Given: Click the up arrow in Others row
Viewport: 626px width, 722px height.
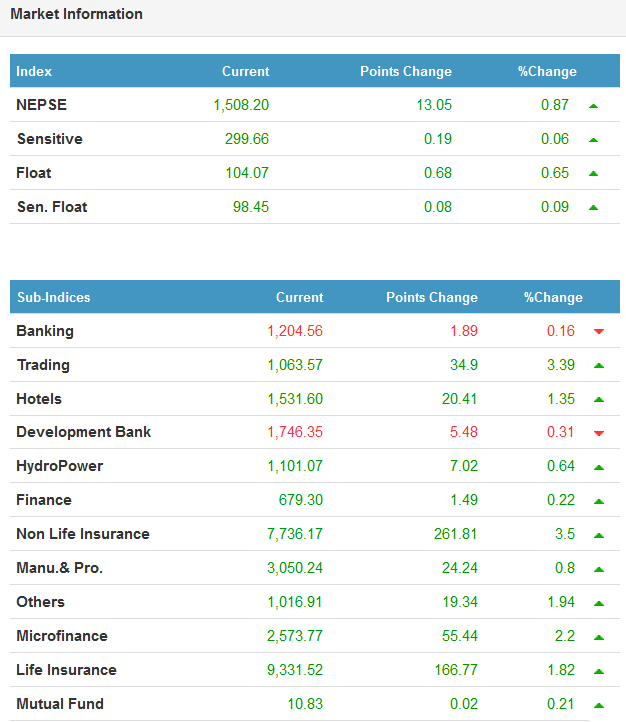Looking at the screenshot, I should tap(599, 603).
